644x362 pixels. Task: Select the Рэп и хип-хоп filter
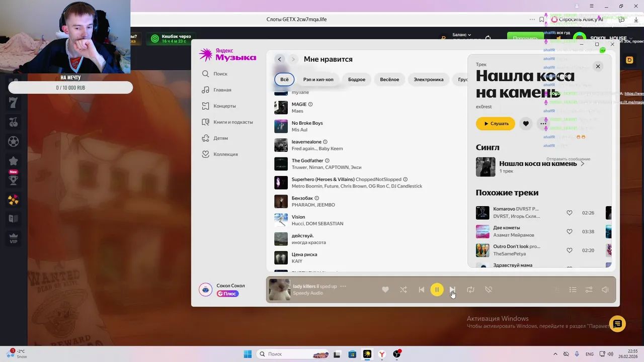click(318, 79)
